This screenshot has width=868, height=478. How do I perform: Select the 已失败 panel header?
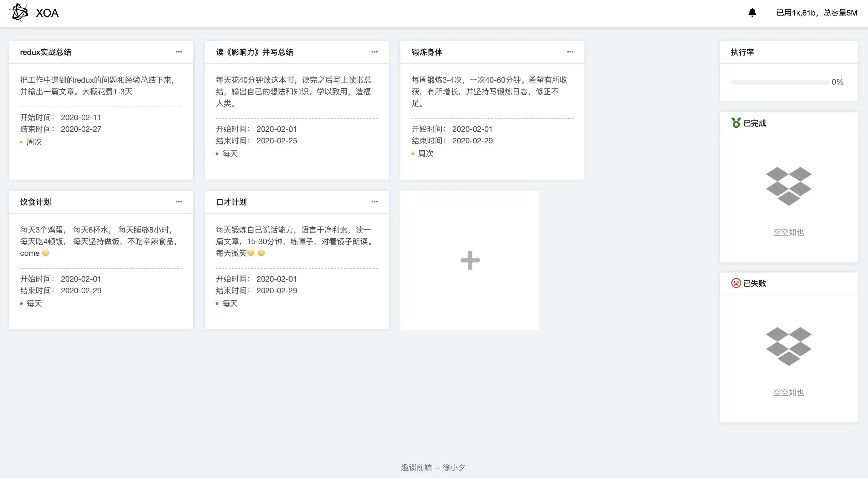click(755, 283)
